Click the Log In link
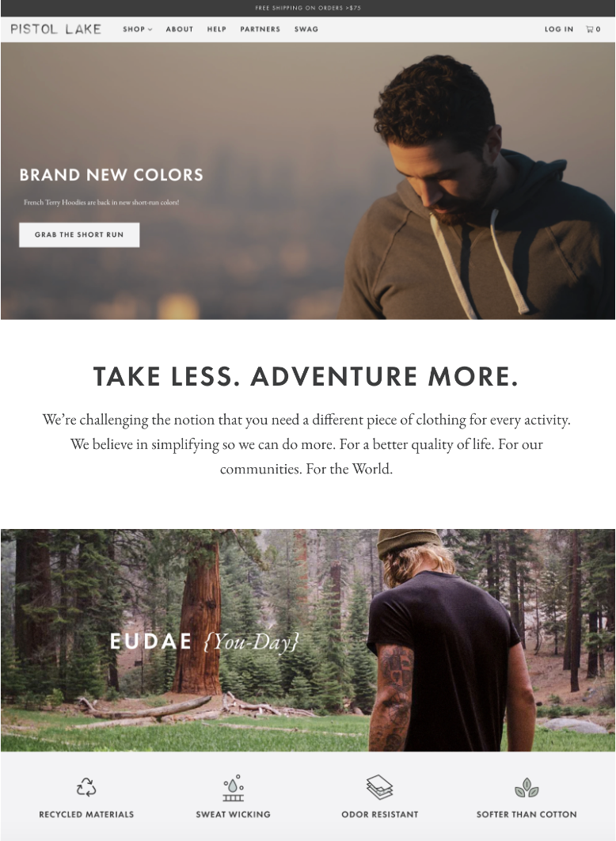Screen dimensions: 616x841 [x=559, y=29]
